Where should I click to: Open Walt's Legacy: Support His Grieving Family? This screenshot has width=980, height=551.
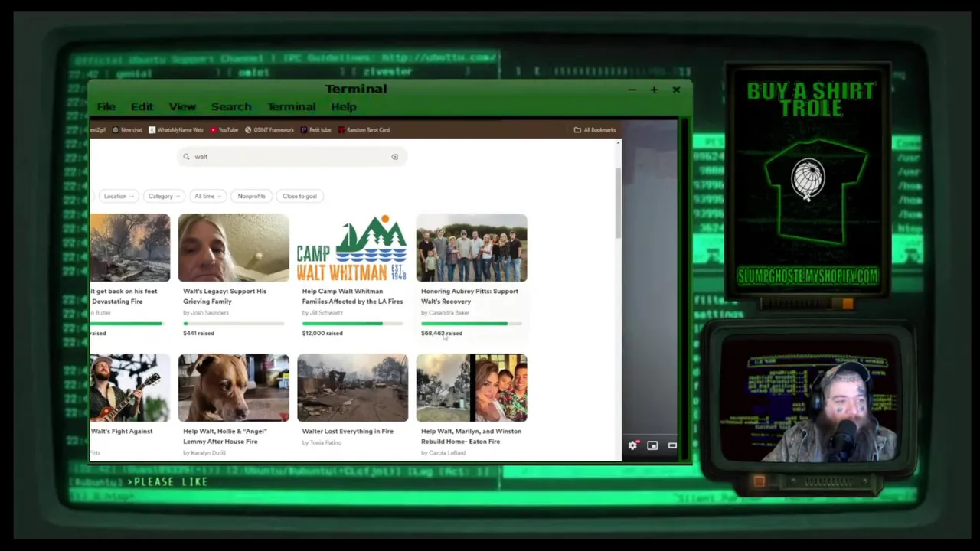pyautogui.click(x=224, y=296)
